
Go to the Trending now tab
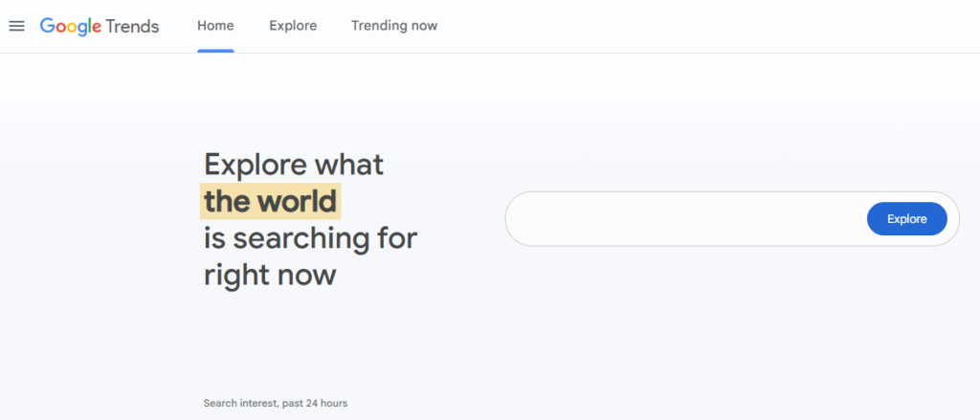point(393,26)
